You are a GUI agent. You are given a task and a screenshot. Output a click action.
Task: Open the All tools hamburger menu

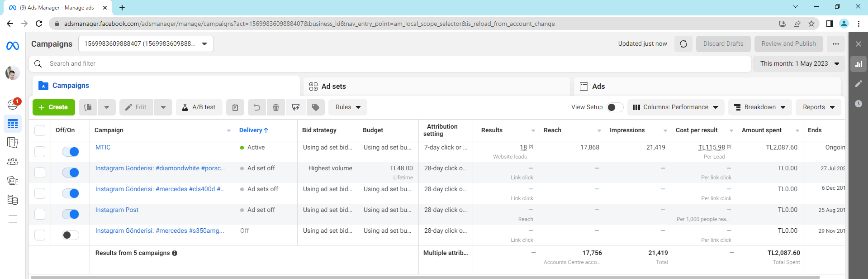(x=13, y=219)
